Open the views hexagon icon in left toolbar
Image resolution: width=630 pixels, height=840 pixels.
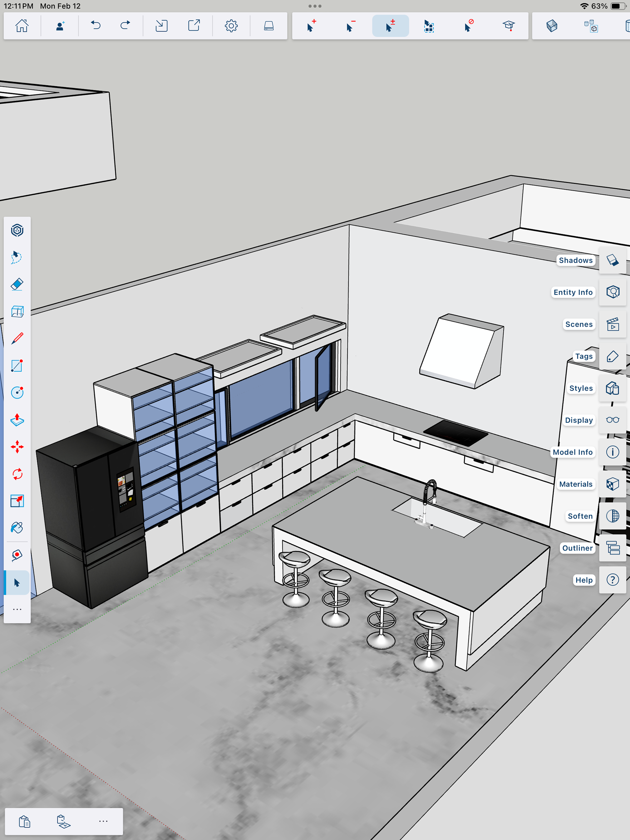tap(17, 230)
